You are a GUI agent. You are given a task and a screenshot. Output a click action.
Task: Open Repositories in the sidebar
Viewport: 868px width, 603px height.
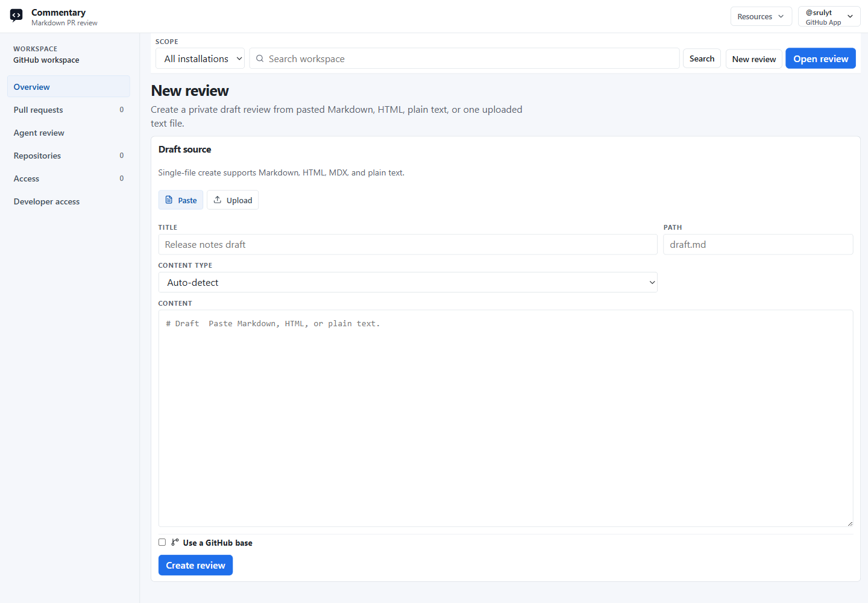(69, 156)
